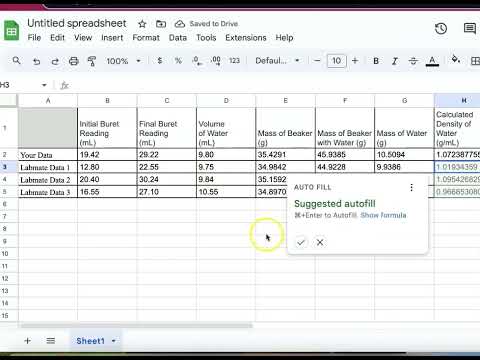Increase font size with plus button
Screen dimensions: 480x360
tap(355, 61)
